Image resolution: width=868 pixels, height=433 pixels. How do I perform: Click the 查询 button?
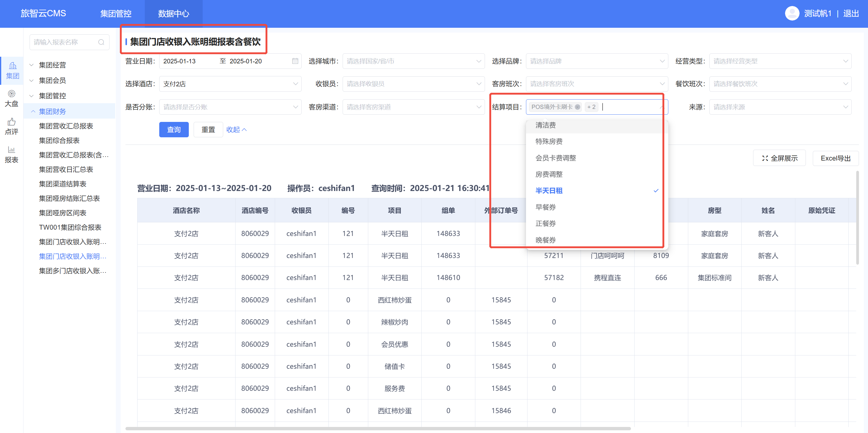tap(174, 129)
